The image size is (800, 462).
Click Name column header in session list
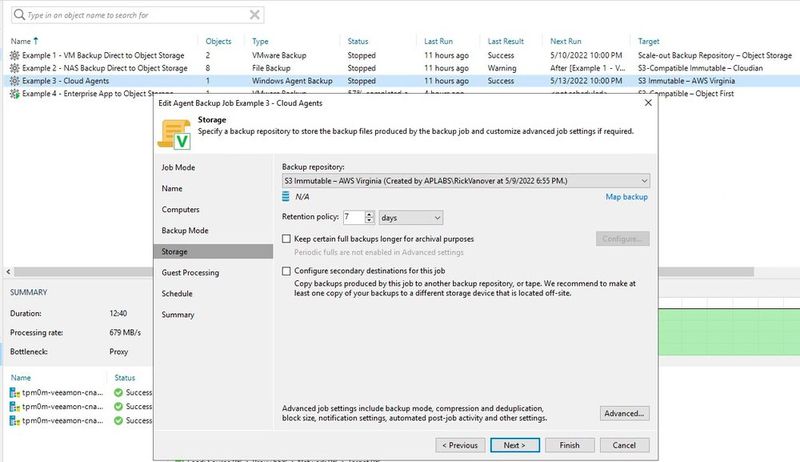pos(21,378)
